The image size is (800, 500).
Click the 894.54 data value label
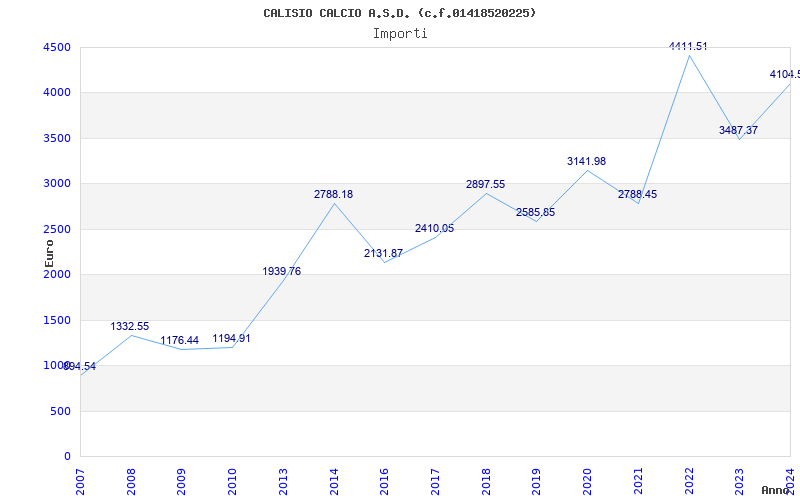coord(80,366)
